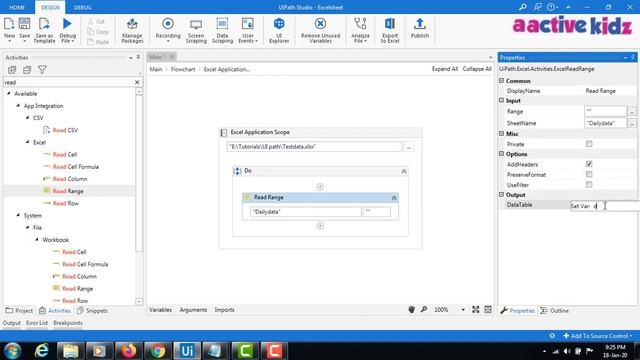
Task: Collapse the Options property section
Action: tap(502, 153)
